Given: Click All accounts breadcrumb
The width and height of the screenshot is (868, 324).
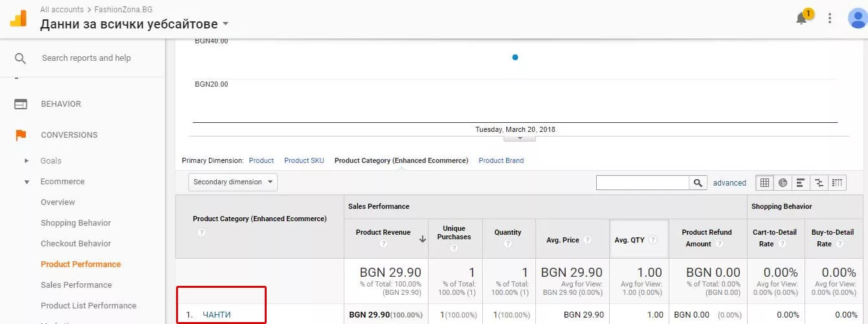Looking at the screenshot, I should pyautogui.click(x=61, y=10).
